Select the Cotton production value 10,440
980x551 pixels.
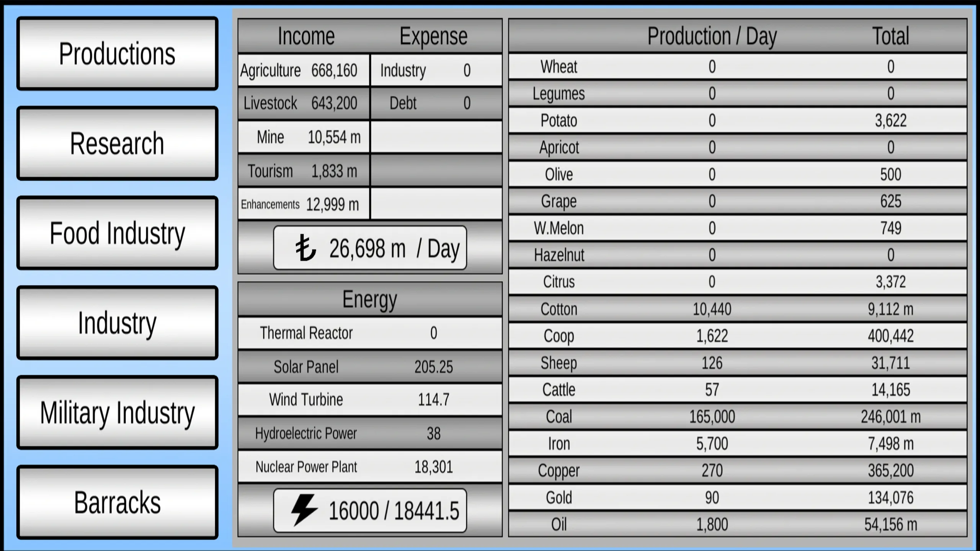click(x=712, y=309)
